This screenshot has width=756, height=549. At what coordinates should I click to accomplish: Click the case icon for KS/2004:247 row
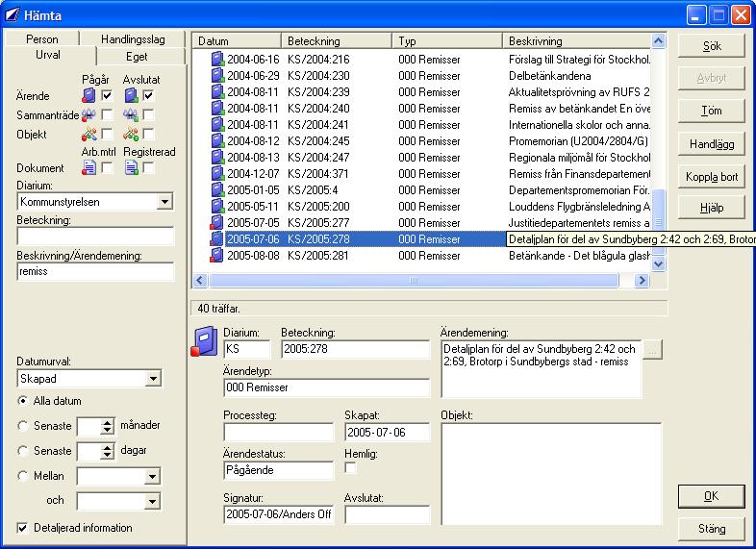tap(217, 157)
